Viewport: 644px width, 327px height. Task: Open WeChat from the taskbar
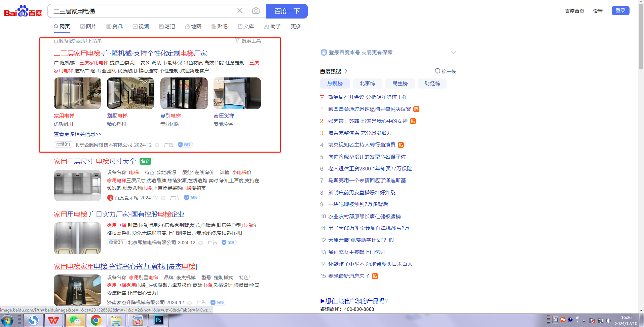[75, 320]
